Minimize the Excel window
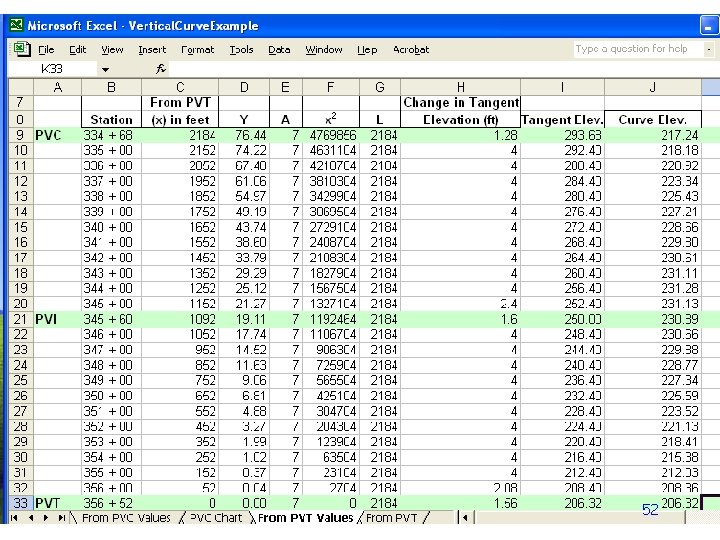This screenshot has height=540, width=720. pos(709,25)
